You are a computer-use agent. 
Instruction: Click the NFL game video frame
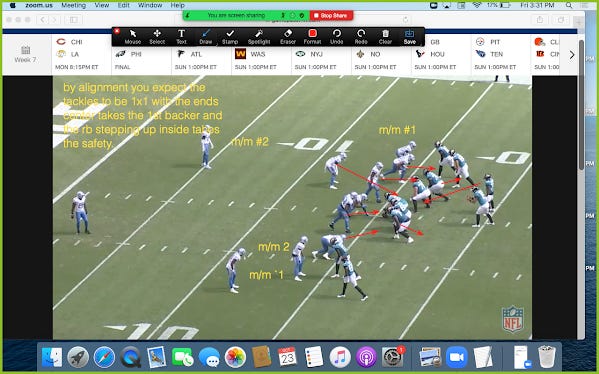(x=292, y=207)
